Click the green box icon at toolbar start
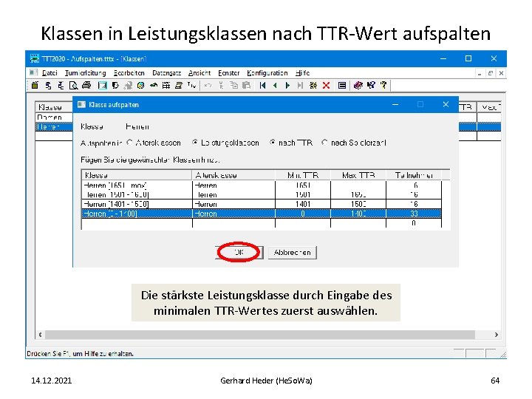 pyautogui.click(x=35, y=86)
